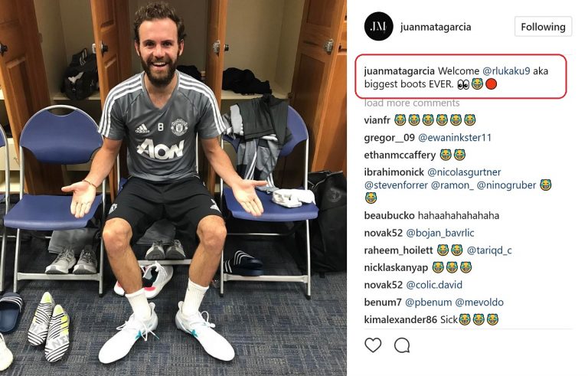The width and height of the screenshot is (588, 376).
Task: Open ethanmccaffery commenter profile
Action: click(x=400, y=155)
